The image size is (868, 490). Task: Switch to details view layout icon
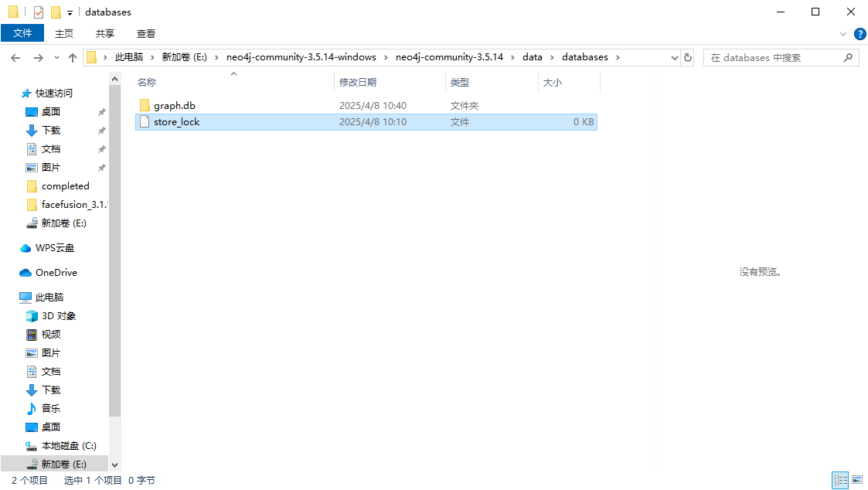tap(840, 480)
